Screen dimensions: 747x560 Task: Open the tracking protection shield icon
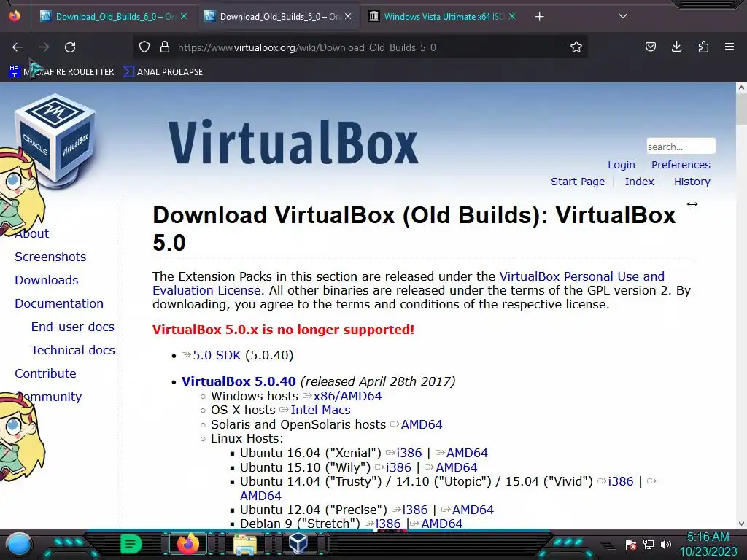[144, 47]
